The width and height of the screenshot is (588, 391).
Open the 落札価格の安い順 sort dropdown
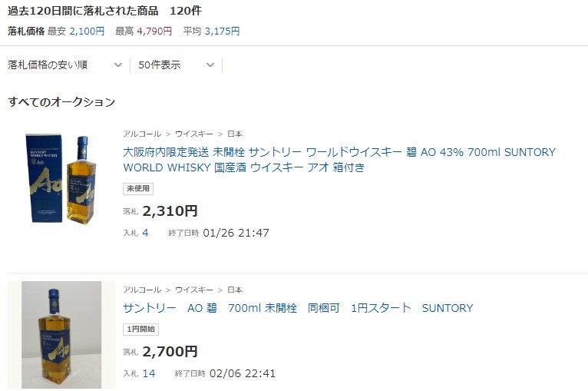[x=65, y=65]
